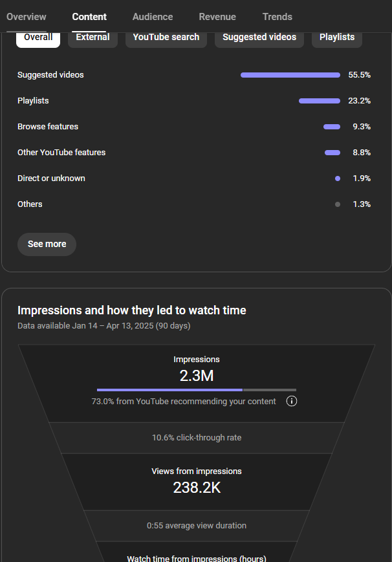Select the Overall traffic source chip
392x562 pixels.
tap(38, 38)
